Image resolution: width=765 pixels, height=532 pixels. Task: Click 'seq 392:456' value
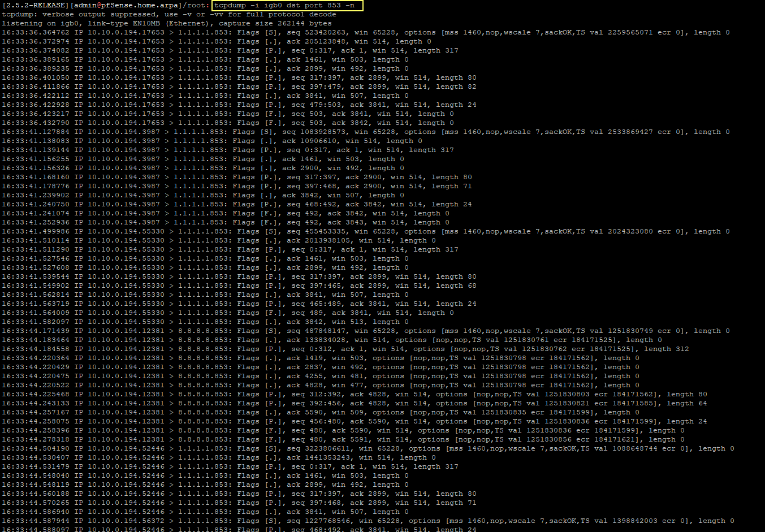coord(316,403)
